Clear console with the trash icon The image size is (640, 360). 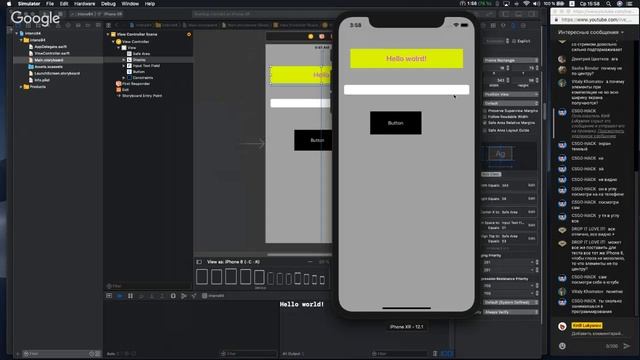pos(435,353)
